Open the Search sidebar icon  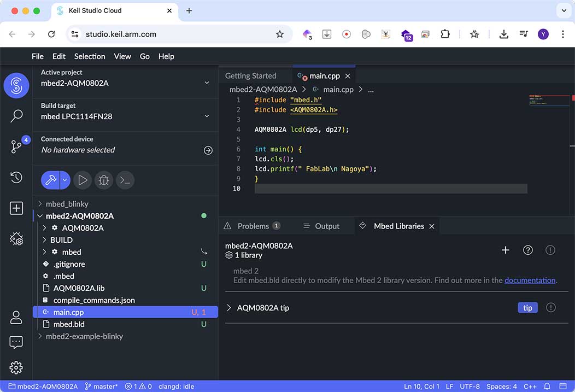[16, 116]
